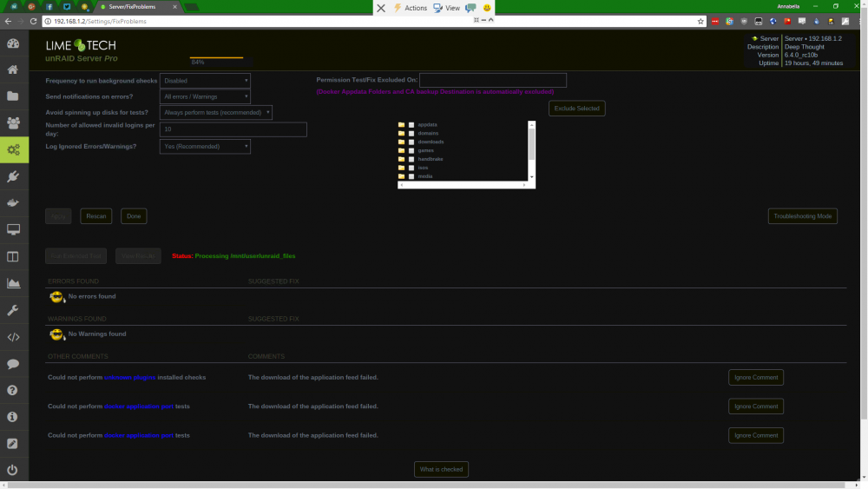
Task: Switch to the Twitter browser tab
Action: point(67,7)
